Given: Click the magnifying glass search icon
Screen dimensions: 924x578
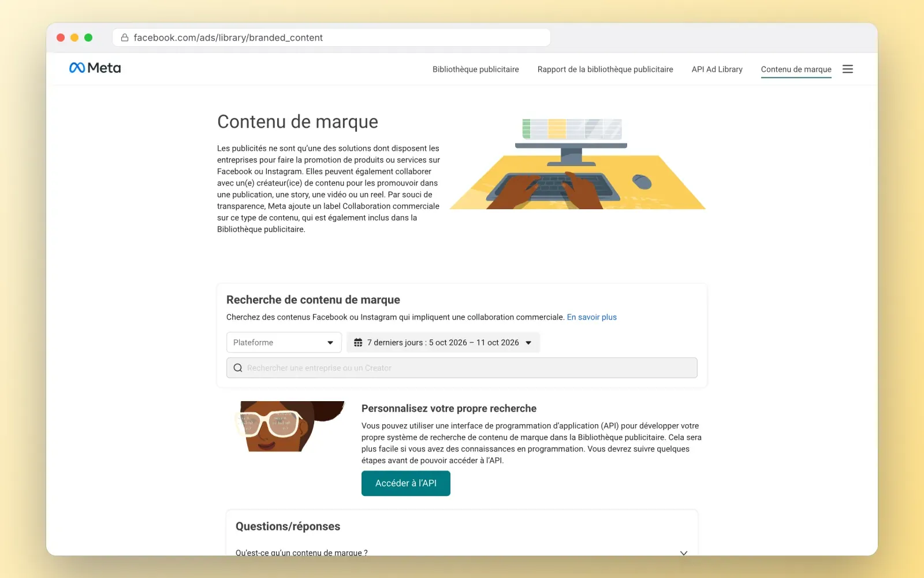Looking at the screenshot, I should [238, 368].
